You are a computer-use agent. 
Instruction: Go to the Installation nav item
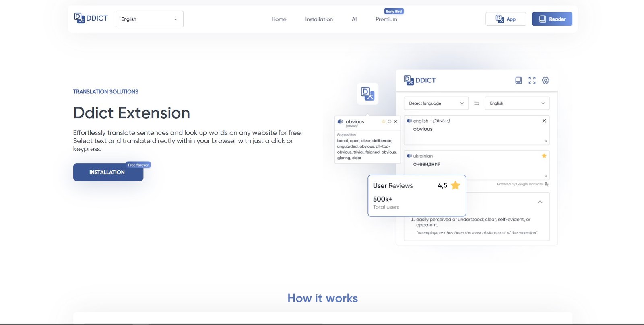tap(319, 19)
